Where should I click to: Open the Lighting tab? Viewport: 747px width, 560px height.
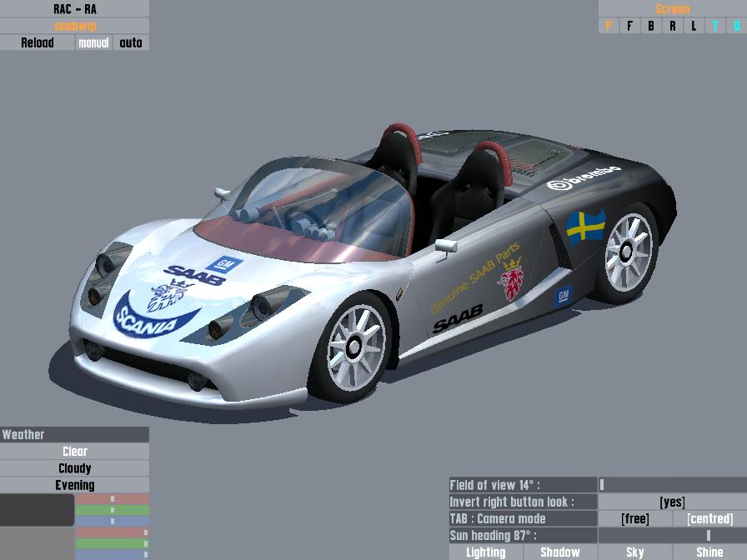pyautogui.click(x=486, y=552)
